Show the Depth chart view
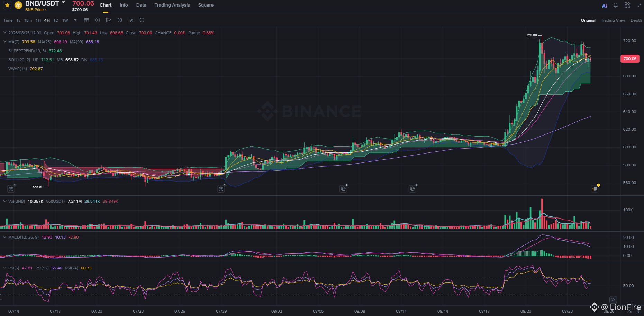 pos(636,20)
